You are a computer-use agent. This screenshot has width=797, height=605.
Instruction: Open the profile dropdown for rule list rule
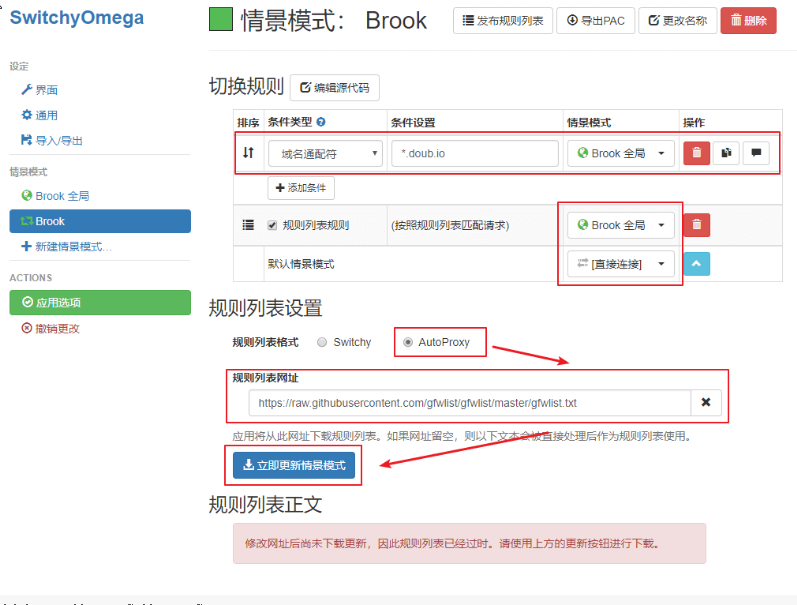click(x=621, y=225)
